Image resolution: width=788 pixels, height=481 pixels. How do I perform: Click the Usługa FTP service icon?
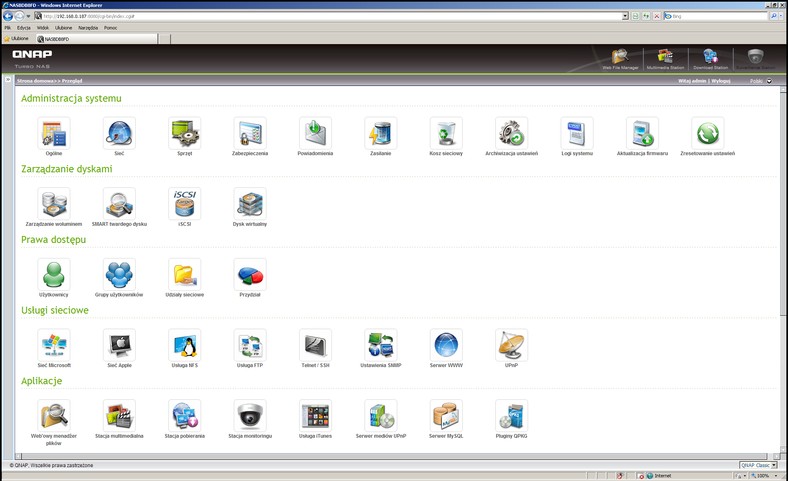[250, 345]
